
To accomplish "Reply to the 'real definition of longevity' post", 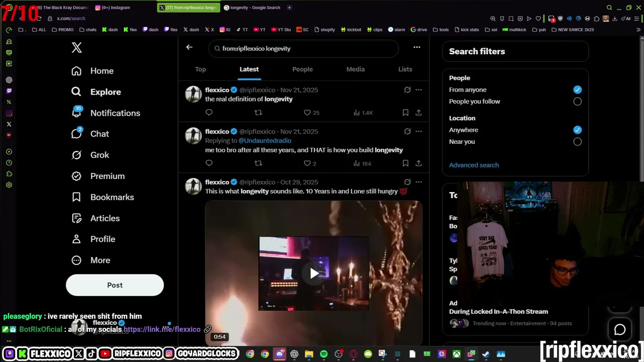I will pyautogui.click(x=209, y=113).
